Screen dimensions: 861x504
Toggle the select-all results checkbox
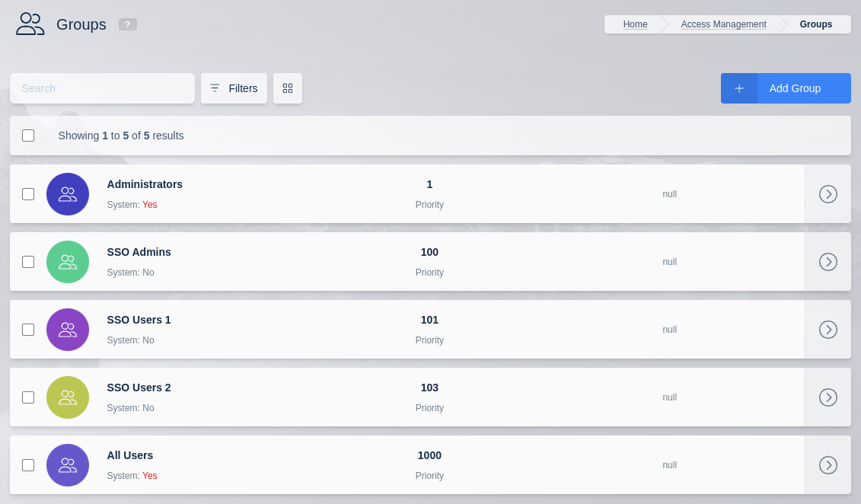(28, 136)
